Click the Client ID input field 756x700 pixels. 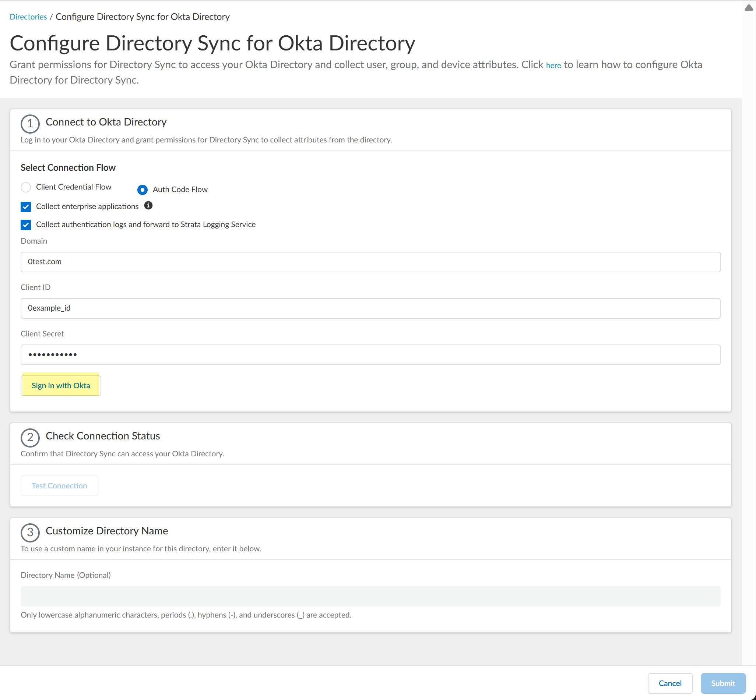coord(370,308)
